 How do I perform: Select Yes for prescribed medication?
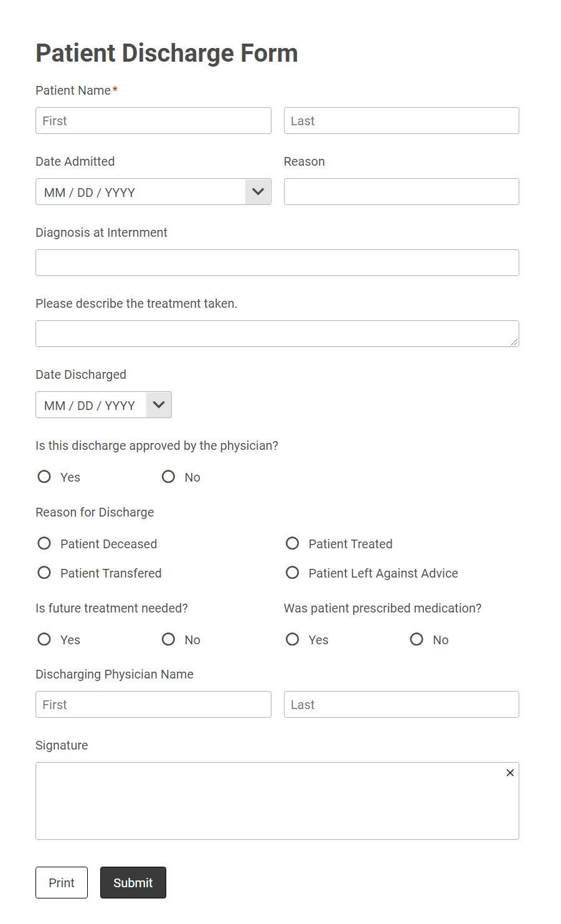292,639
